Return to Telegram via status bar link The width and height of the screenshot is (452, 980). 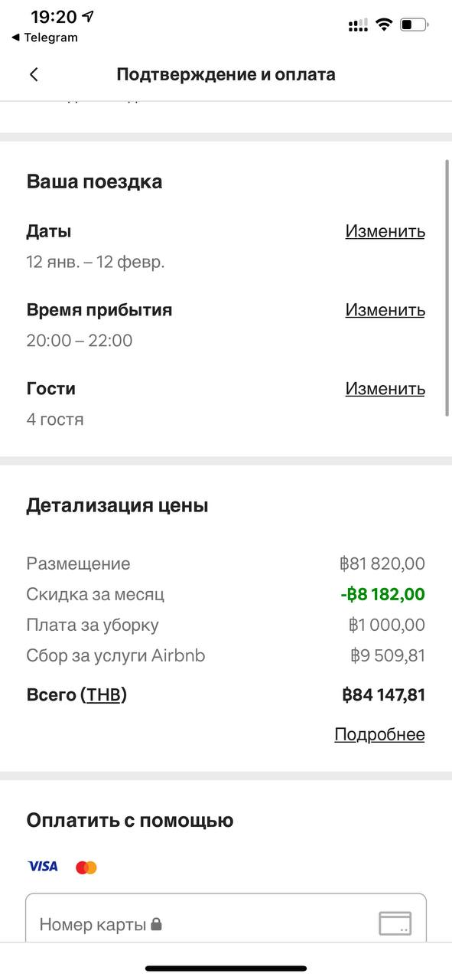[44, 38]
